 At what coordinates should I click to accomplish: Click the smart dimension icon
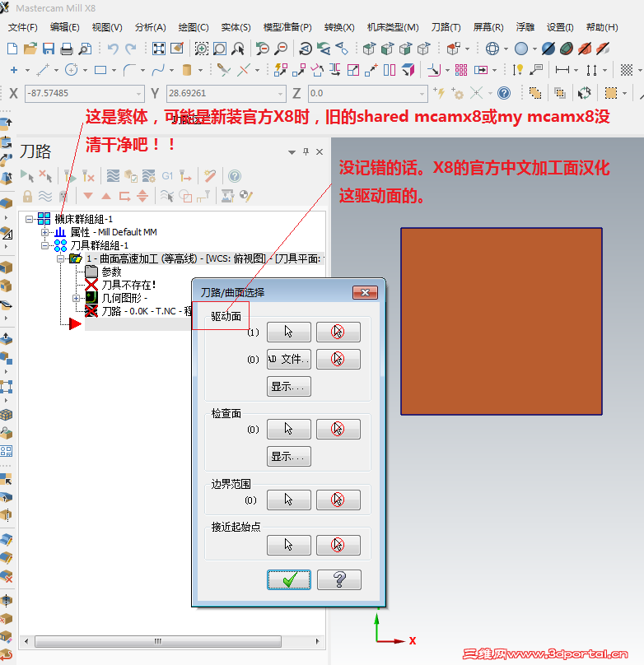pyautogui.click(x=562, y=70)
